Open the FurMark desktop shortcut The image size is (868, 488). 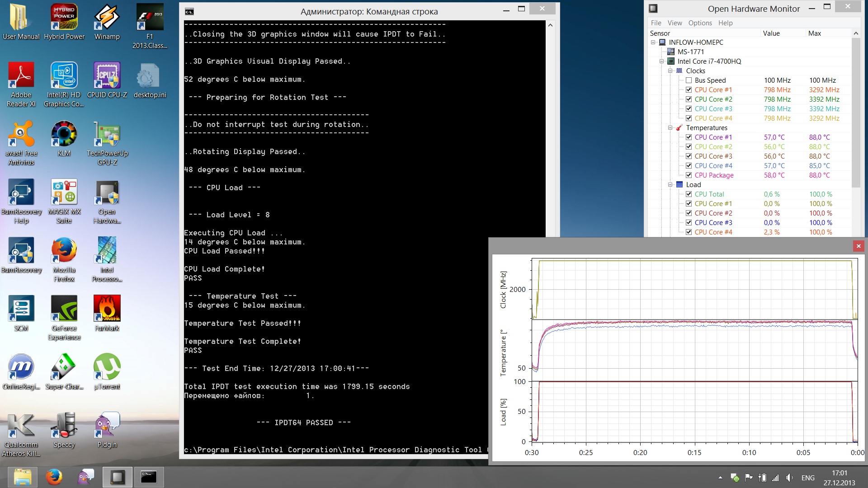(x=107, y=309)
